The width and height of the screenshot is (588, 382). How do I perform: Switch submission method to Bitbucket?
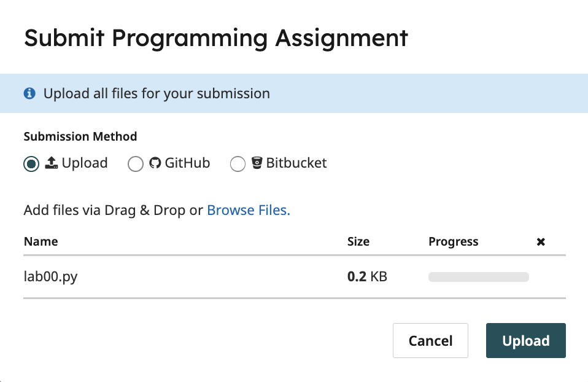pos(238,164)
